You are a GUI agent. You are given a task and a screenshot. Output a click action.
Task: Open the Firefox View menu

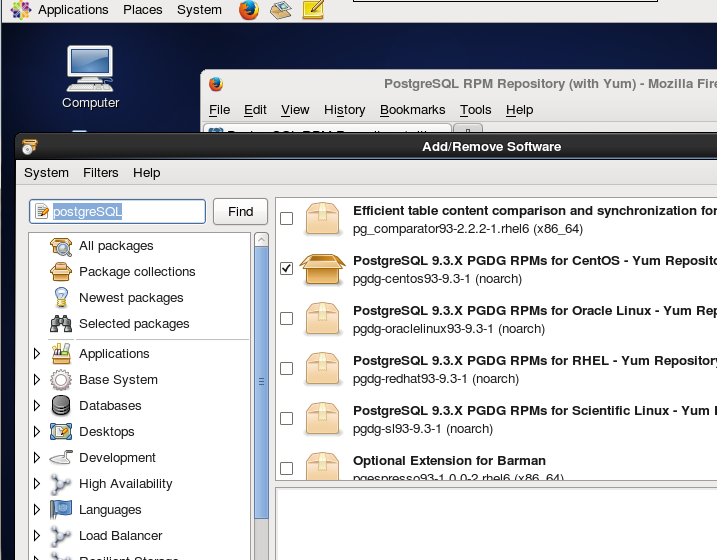click(295, 110)
